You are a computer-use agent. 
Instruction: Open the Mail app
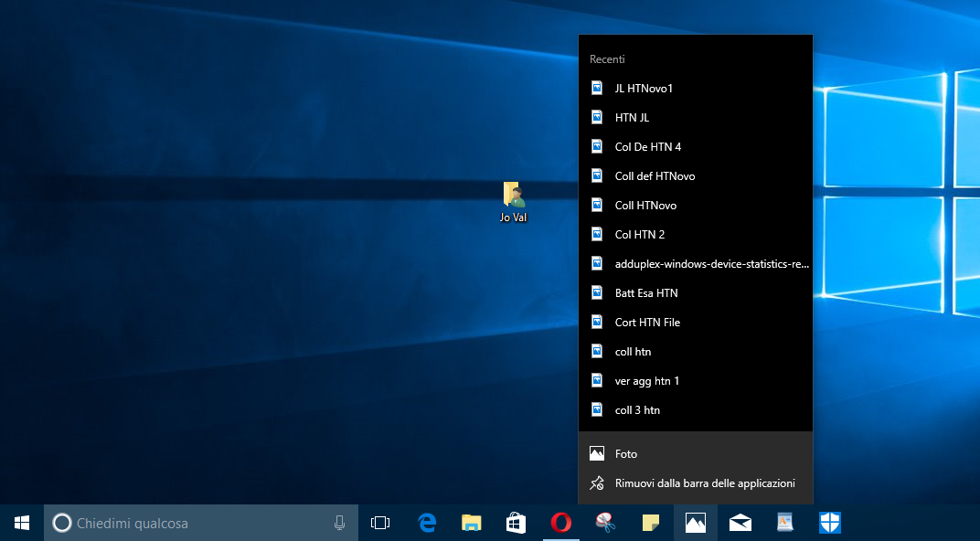(x=740, y=522)
